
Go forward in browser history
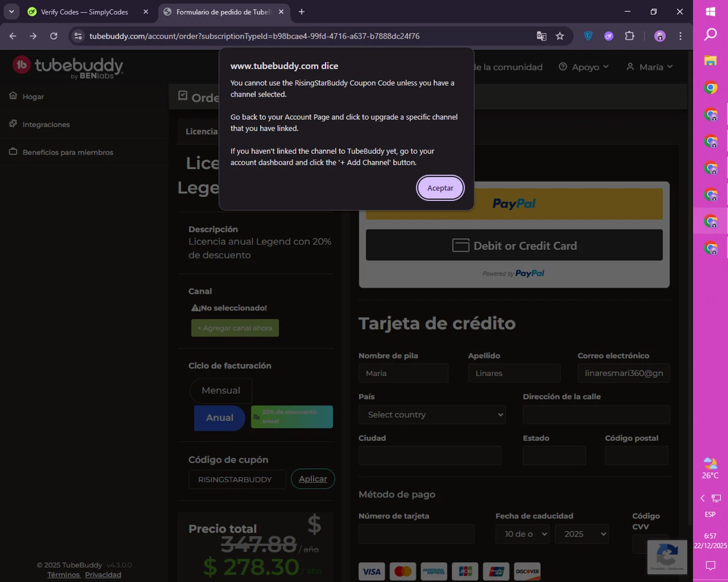pyautogui.click(x=33, y=36)
